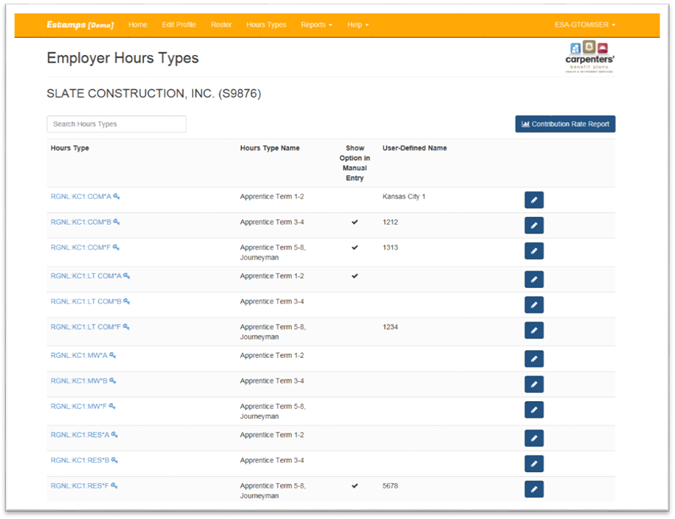Open the RGNL:KC1:LT COM*A hours type link

coord(86,275)
